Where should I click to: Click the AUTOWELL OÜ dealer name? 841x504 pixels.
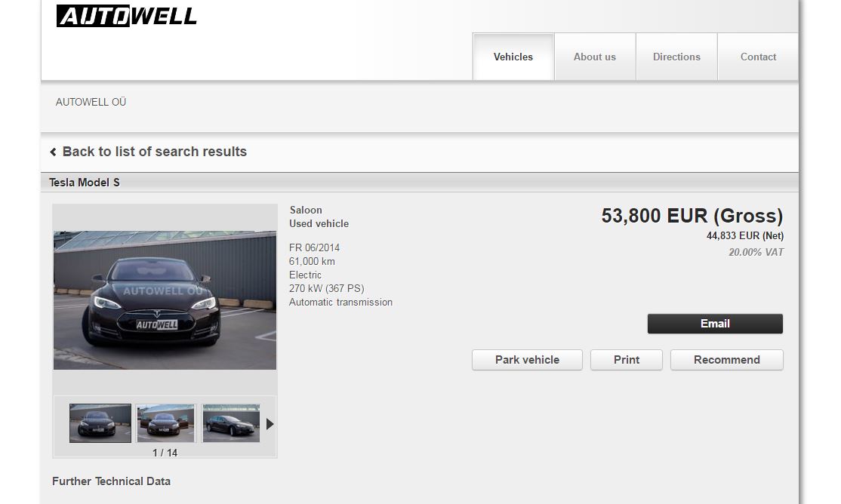[x=91, y=102]
